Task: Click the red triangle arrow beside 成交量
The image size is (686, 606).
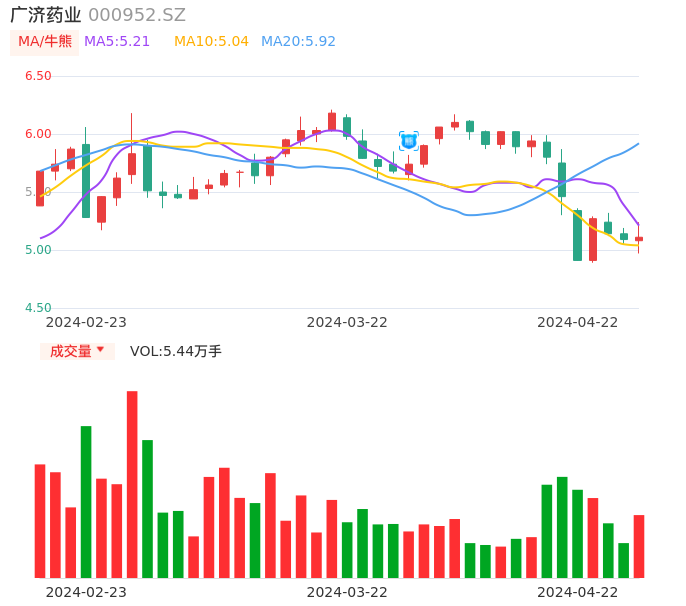Action: tap(100, 350)
